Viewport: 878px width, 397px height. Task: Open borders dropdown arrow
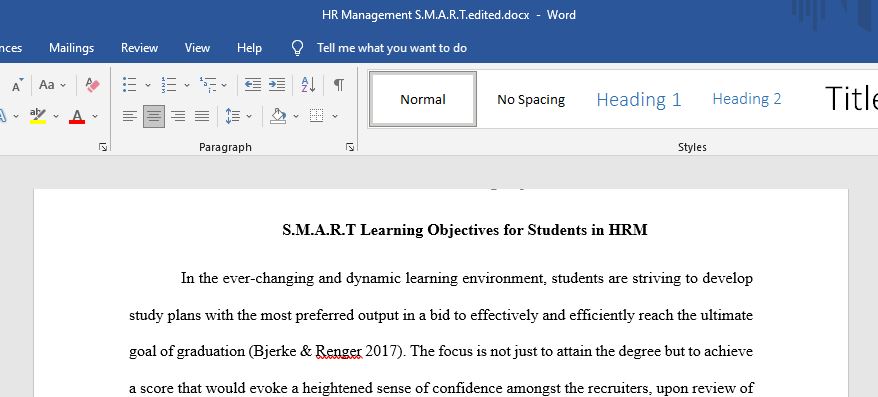tap(335, 116)
